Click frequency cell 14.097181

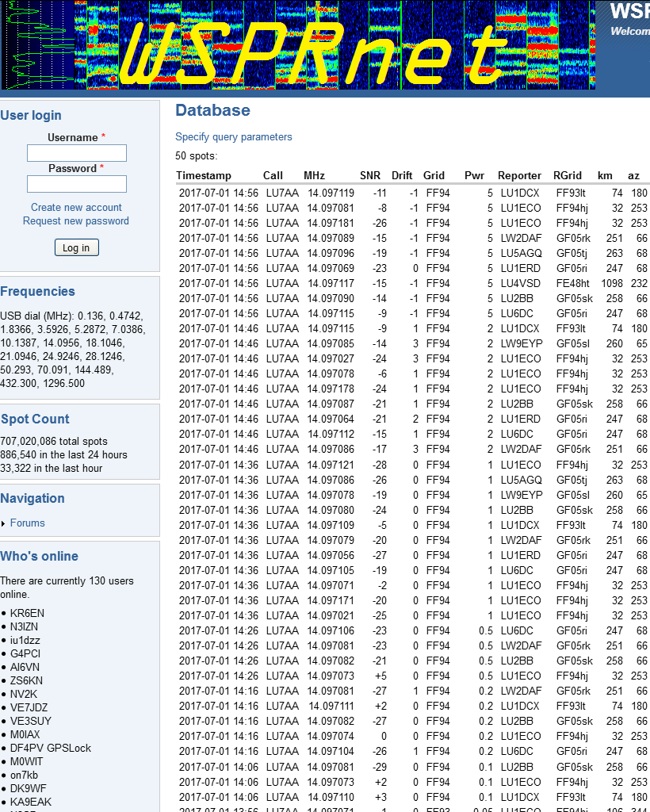click(x=331, y=223)
